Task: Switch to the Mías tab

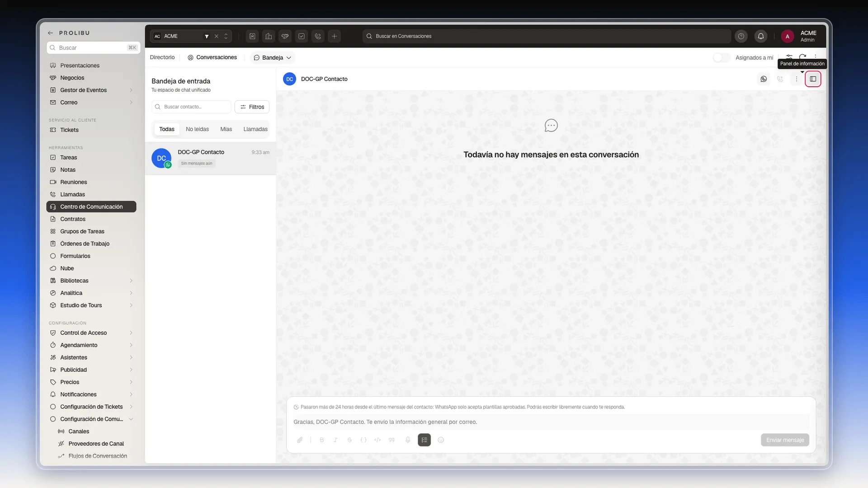Action: click(226, 129)
